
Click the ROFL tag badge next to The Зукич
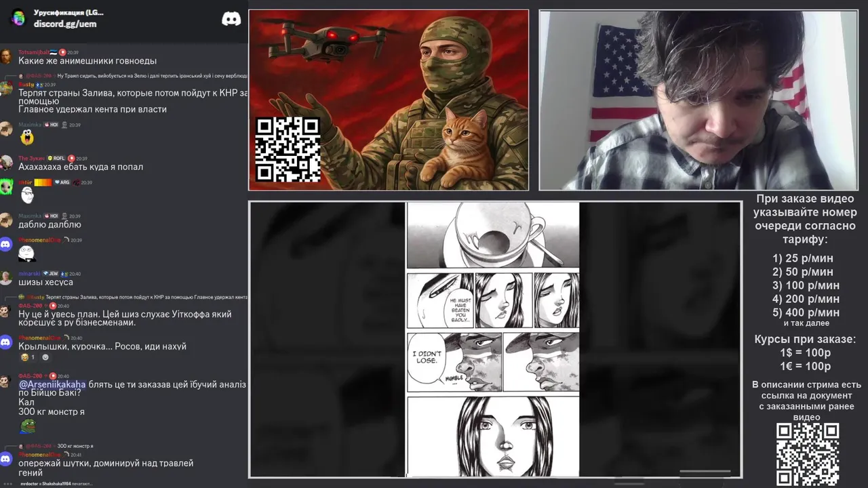click(55, 158)
